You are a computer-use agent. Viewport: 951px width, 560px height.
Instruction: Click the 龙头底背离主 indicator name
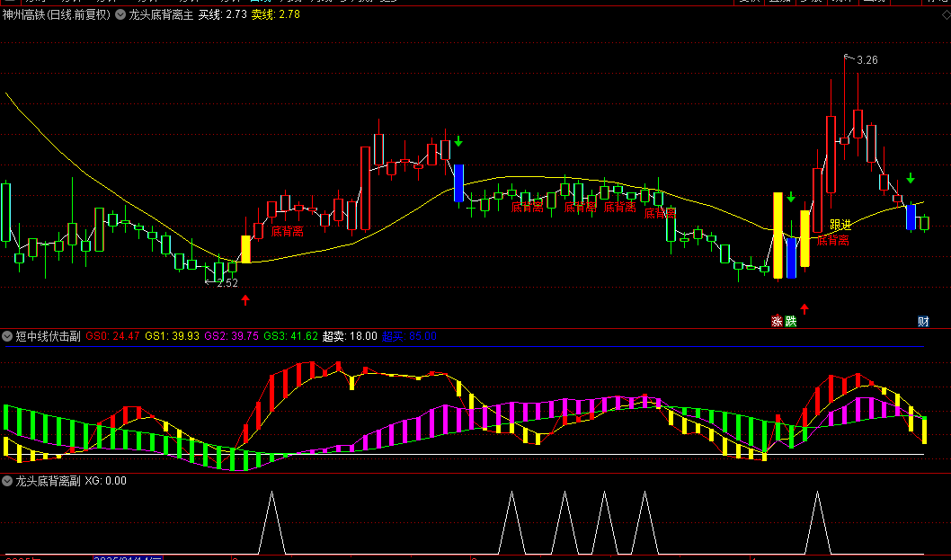161,14
